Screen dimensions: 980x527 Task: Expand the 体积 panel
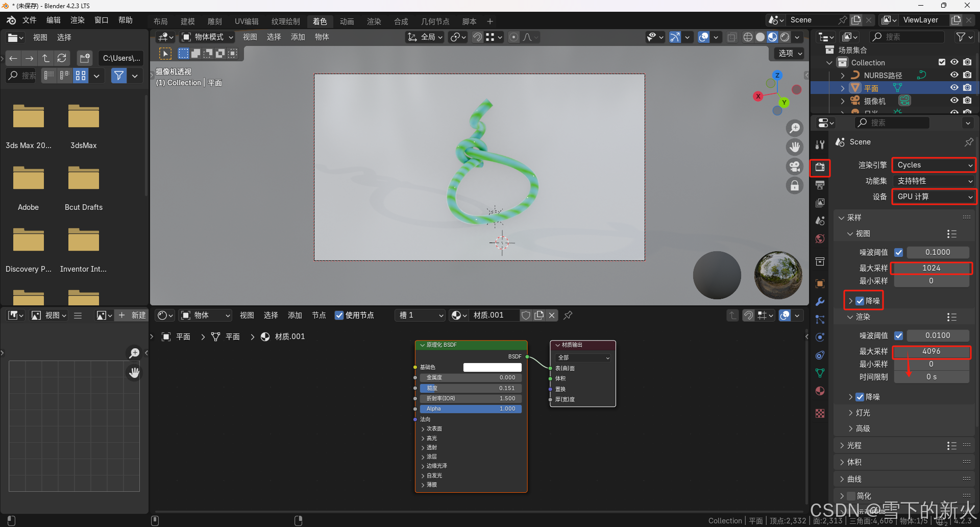click(854, 462)
